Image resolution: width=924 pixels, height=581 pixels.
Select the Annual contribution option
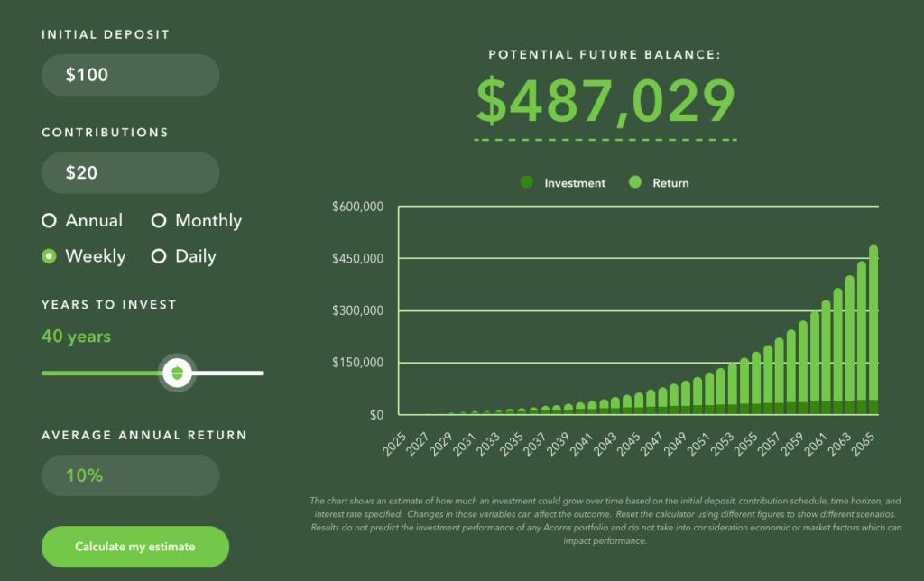click(49, 221)
